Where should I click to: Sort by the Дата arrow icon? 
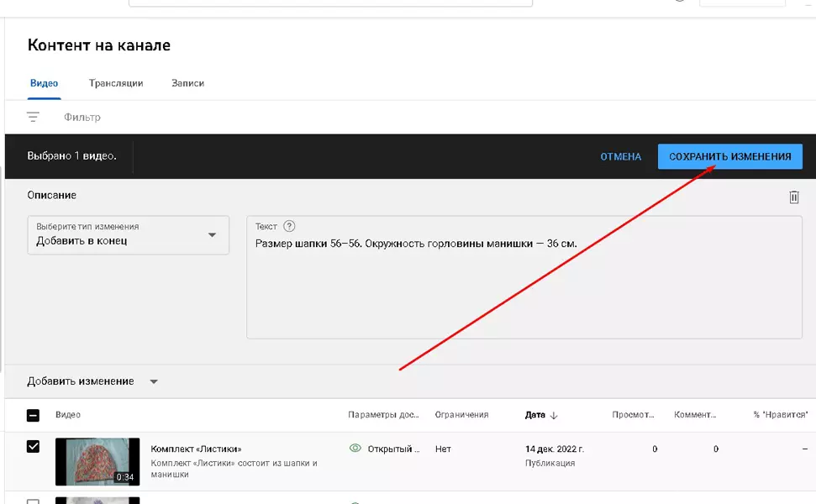pos(554,415)
